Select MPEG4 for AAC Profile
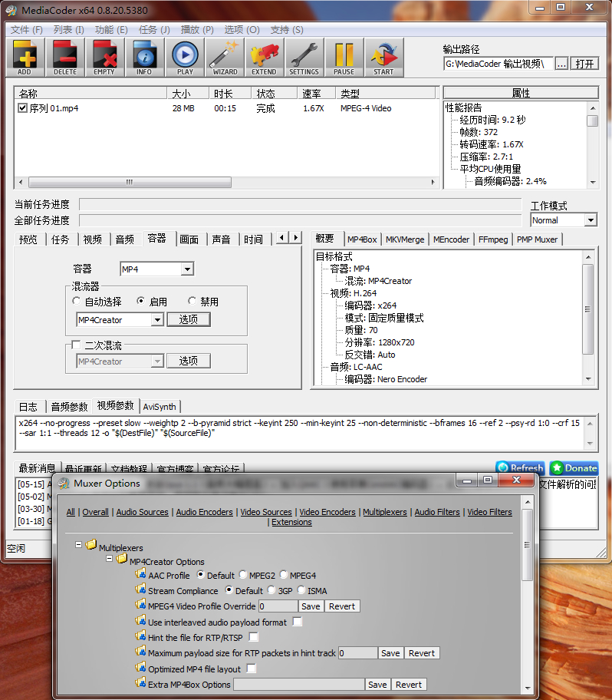Viewport: 612px width, 700px height. coord(284,575)
